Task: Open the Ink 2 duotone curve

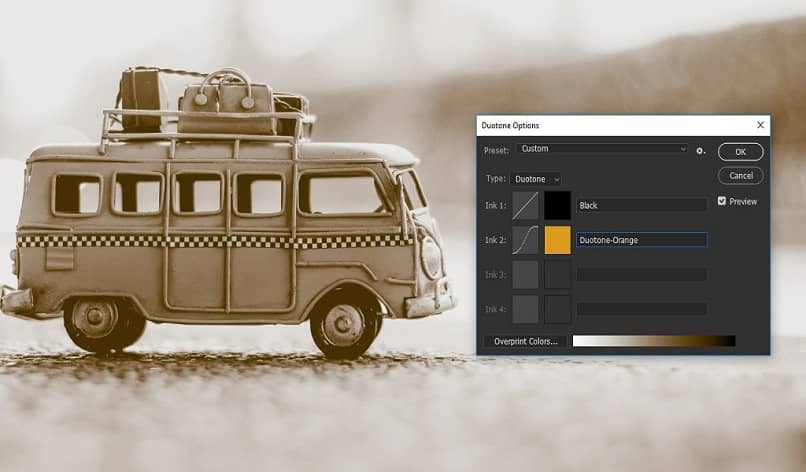Action: [525, 240]
